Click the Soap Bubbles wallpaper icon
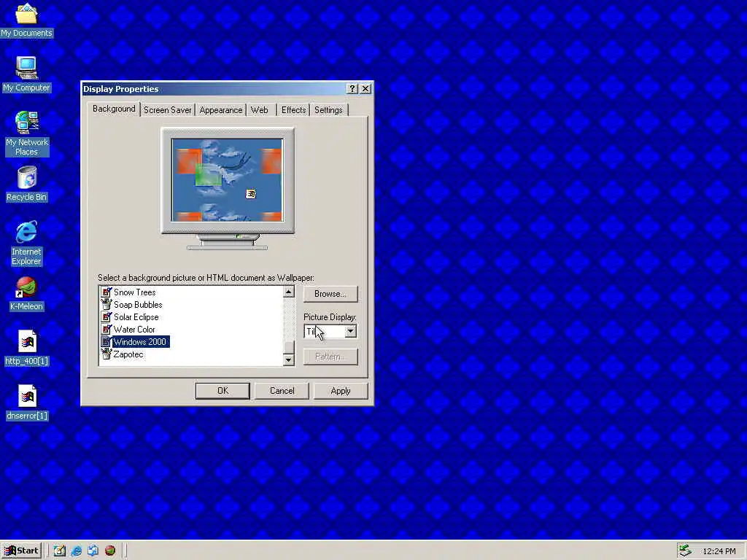The height and width of the screenshot is (560, 747). [x=107, y=304]
